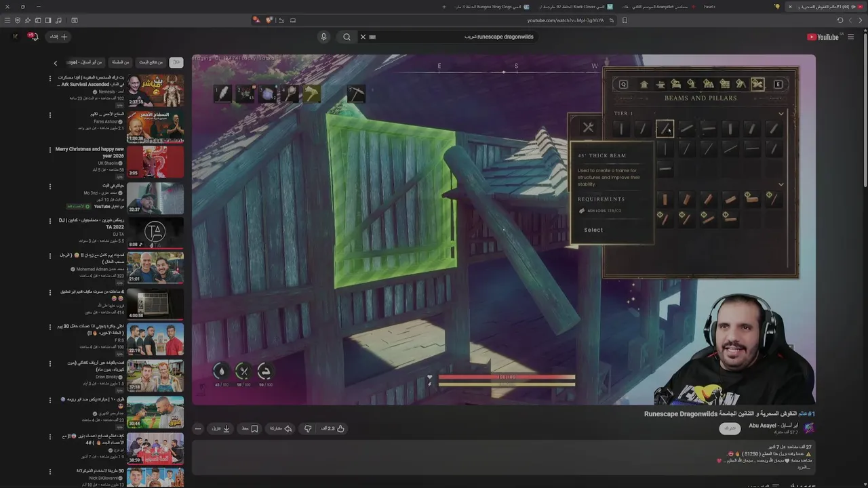Click the UK Shaolin channel name

110,163
